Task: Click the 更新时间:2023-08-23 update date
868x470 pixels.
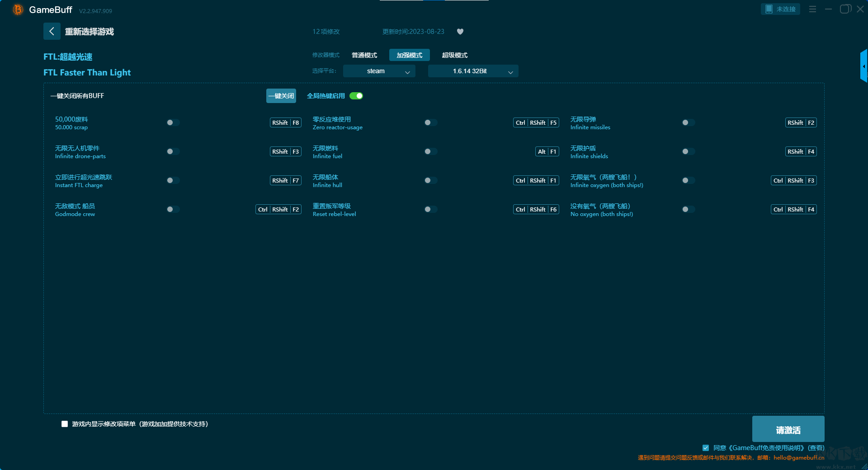Action: [413, 32]
